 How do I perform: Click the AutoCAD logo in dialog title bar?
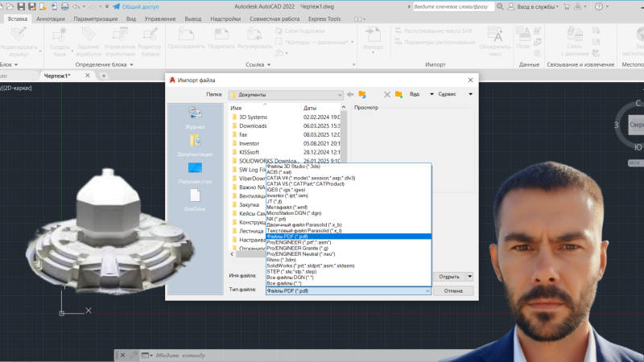tap(172, 79)
